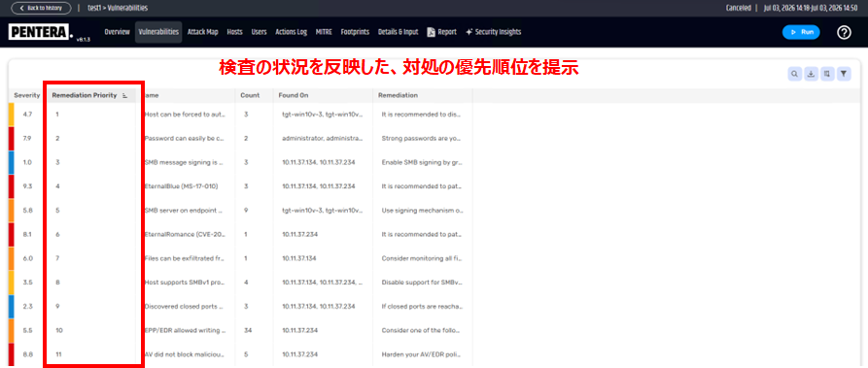Open the Users tab
The image size is (868, 368).
click(x=260, y=32)
